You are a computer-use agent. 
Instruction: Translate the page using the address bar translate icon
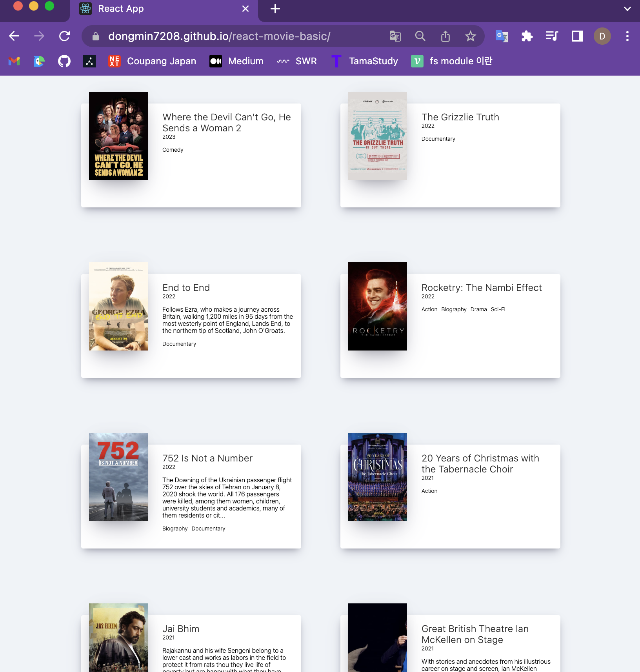[395, 36]
